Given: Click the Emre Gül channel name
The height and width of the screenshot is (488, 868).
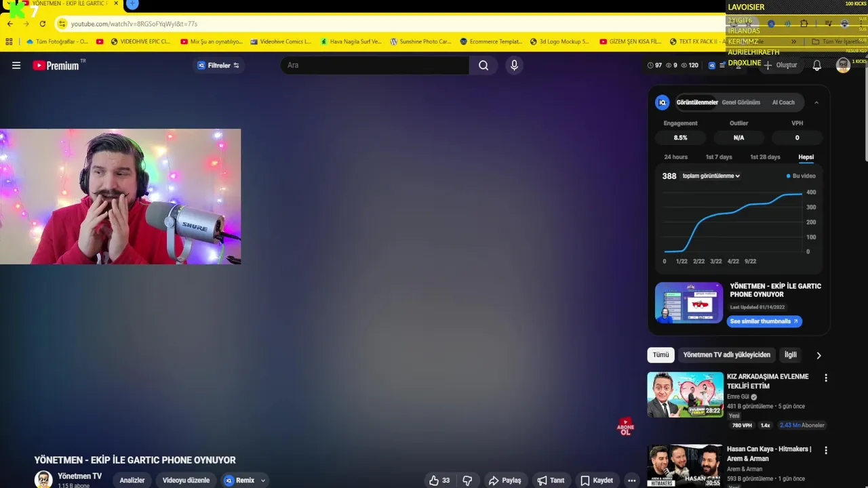Looking at the screenshot, I should pos(738,396).
